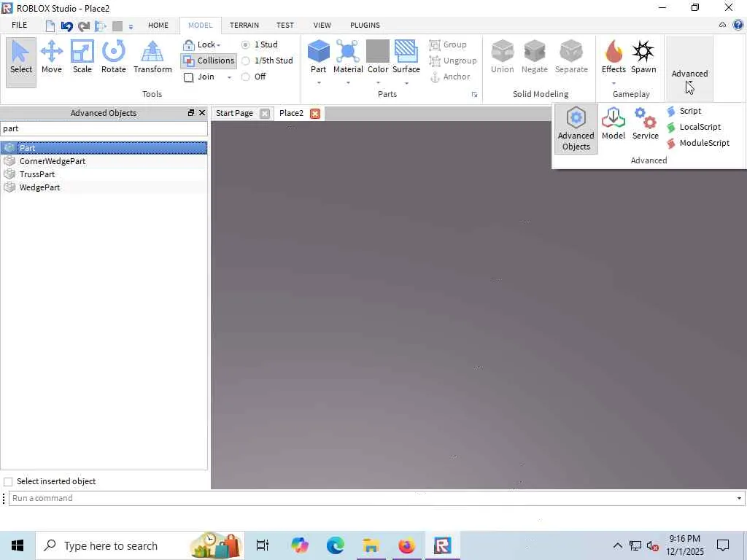747x560 pixels.
Task: Click the New file icon
Action: pyautogui.click(x=50, y=26)
